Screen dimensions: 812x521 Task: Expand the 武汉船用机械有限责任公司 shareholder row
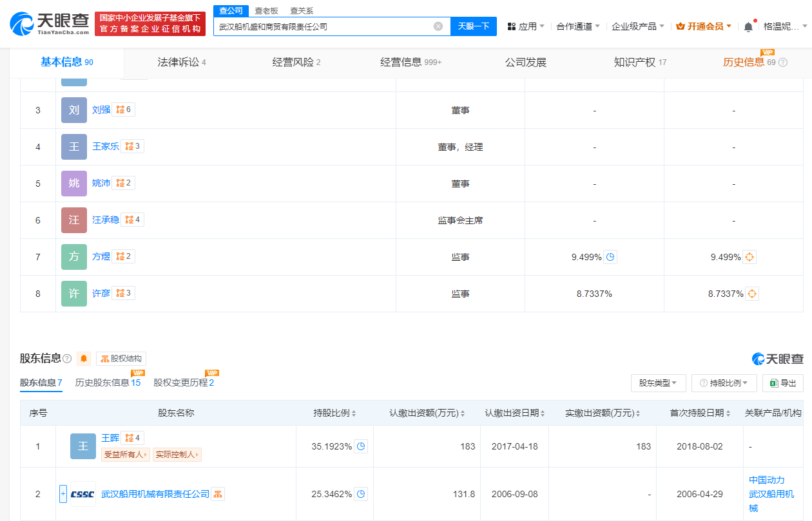(x=63, y=494)
